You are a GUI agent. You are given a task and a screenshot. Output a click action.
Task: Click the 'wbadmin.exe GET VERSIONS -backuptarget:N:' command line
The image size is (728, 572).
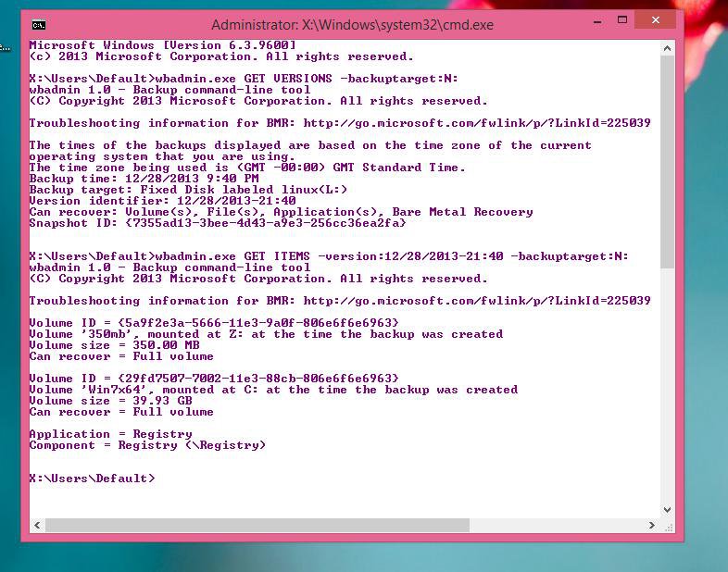click(x=307, y=79)
